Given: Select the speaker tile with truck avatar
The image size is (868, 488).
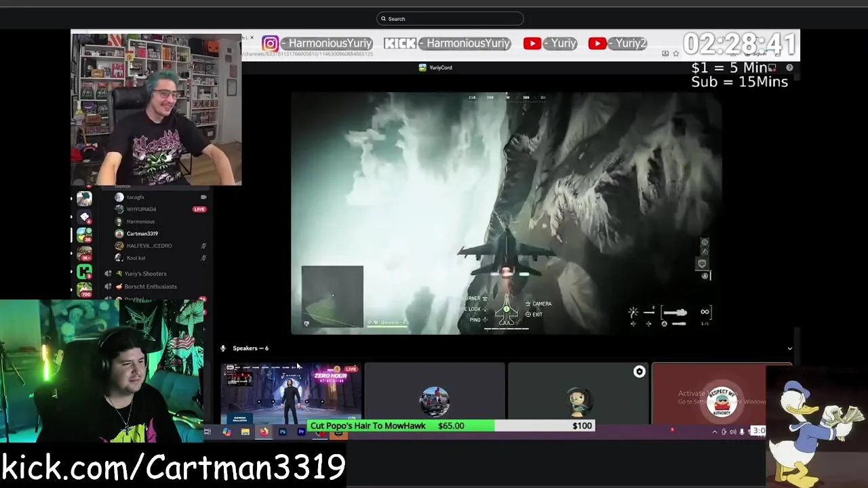Looking at the screenshot, I should [x=435, y=394].
